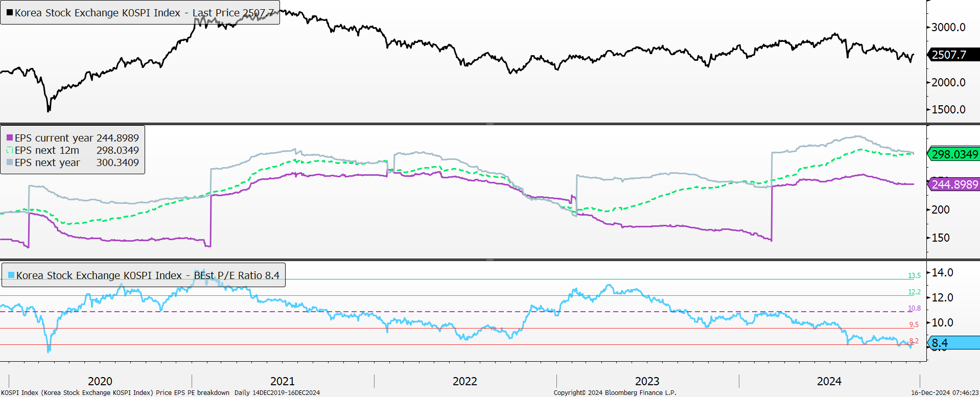
Task: Click the purple 10.8 average line label
Action: pyautogui.click(x=914, y=308)
